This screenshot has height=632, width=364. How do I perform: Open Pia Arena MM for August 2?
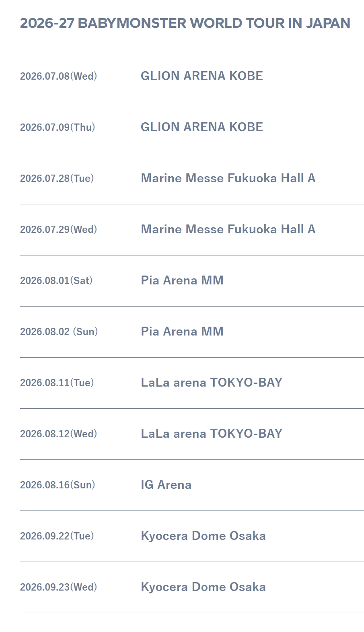(x=182, y=331)
